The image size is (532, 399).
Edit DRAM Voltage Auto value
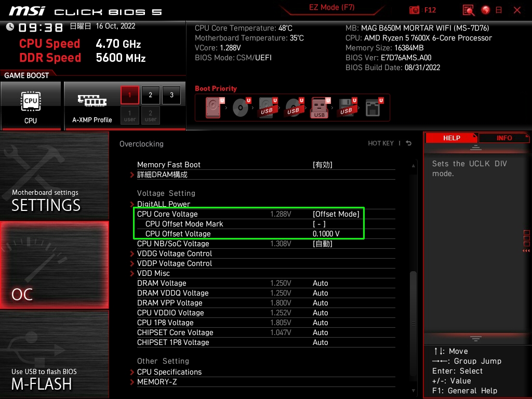pyautogui.click(x=320, y=283)
